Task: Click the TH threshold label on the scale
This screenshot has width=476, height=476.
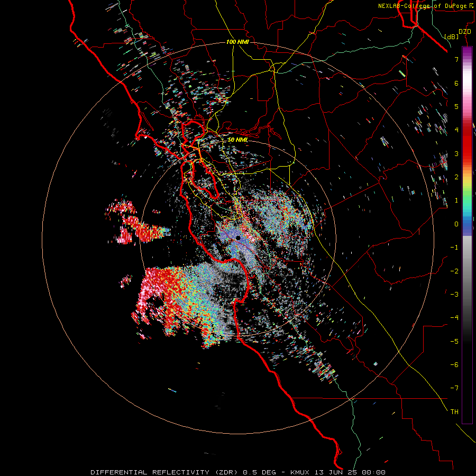Action: click(x=454, y=412)
